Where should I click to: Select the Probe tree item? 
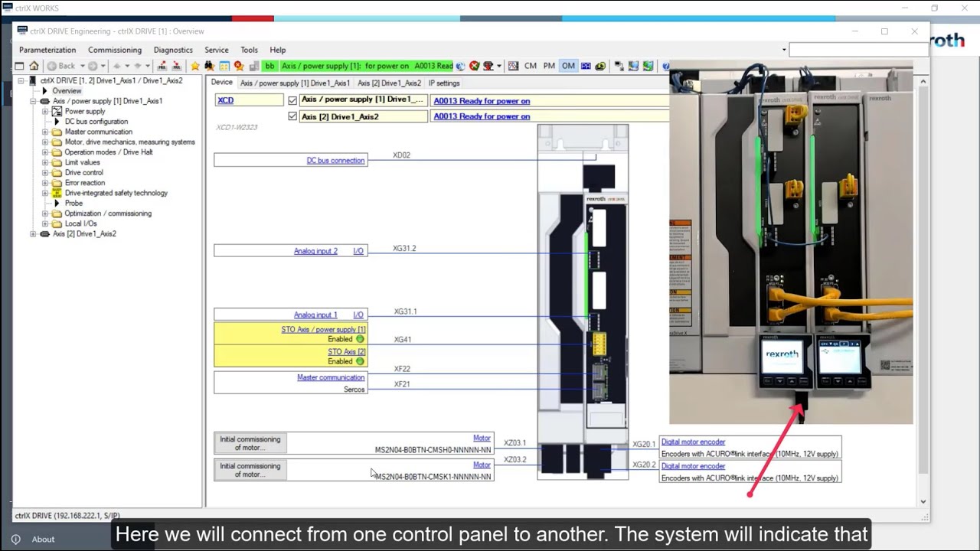73,203
